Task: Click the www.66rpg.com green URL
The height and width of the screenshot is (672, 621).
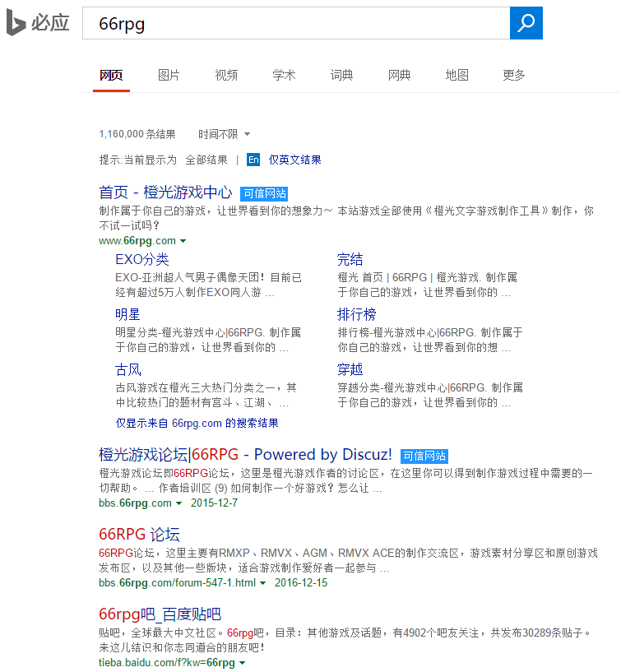Action: coord(137,241)
